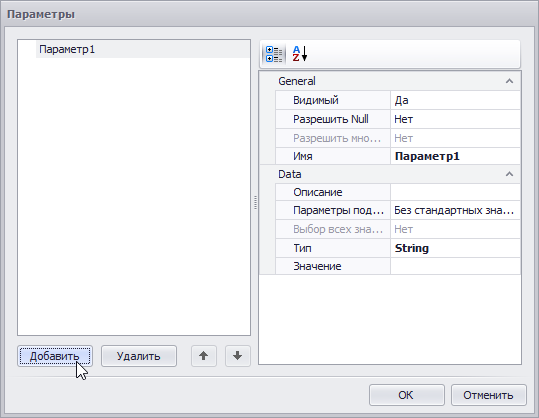Select the Выбор всех зна... property row
The width and height of the screenshot is (539, 418).
click(398, 229)
